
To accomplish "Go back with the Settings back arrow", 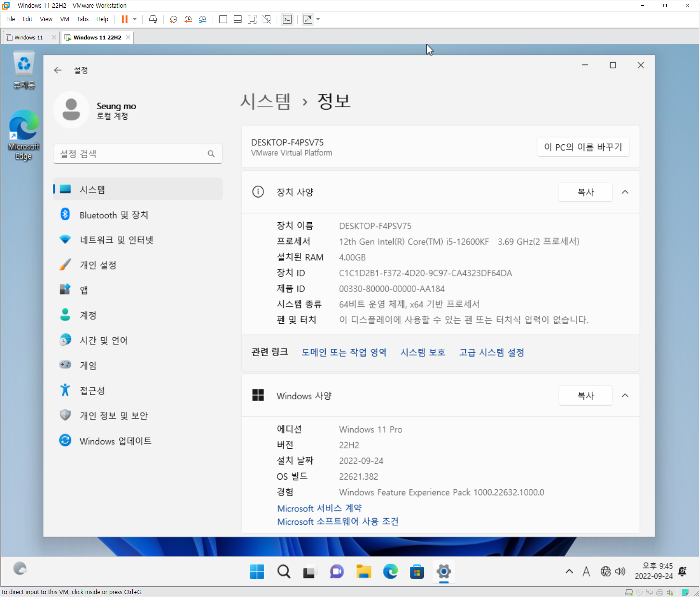I will pyautogui.click(x=58, y=70).
